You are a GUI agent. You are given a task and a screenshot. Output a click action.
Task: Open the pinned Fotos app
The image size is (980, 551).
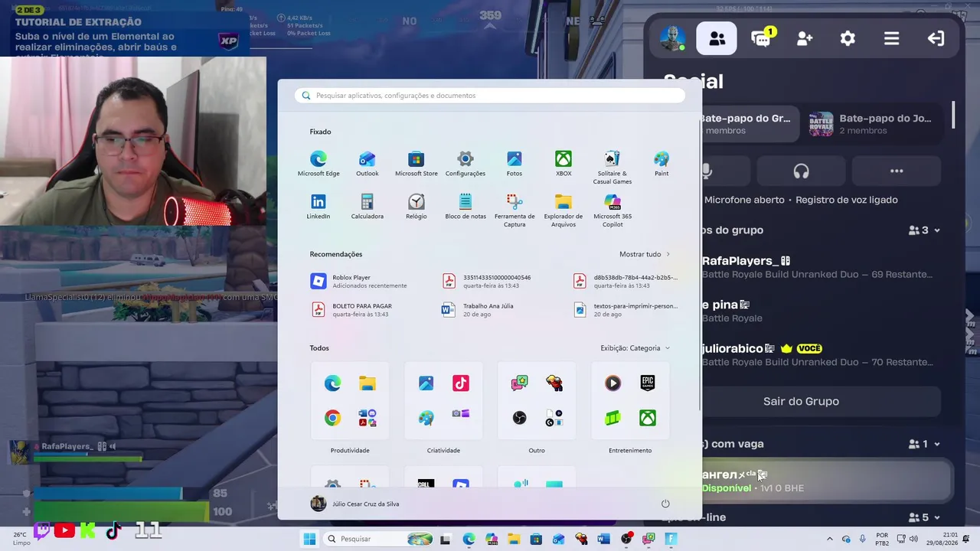pyautogui.click(x=514, y=164)
